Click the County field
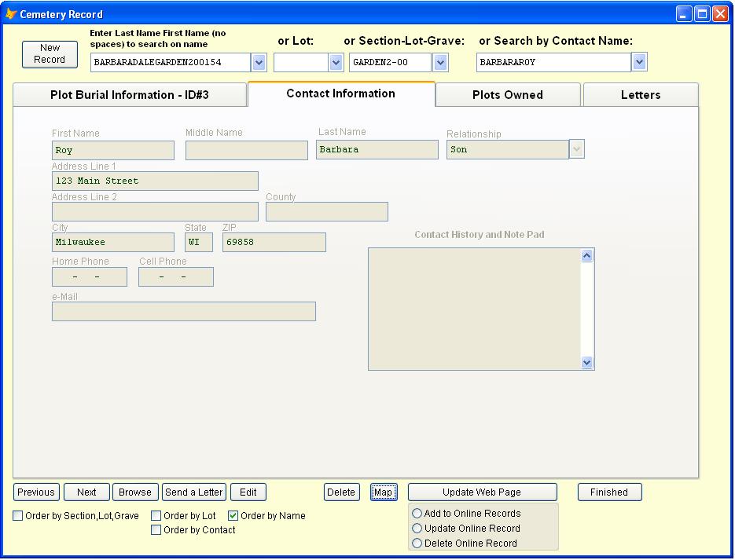This screenshot has height=560, width=735. click(327, 211)
